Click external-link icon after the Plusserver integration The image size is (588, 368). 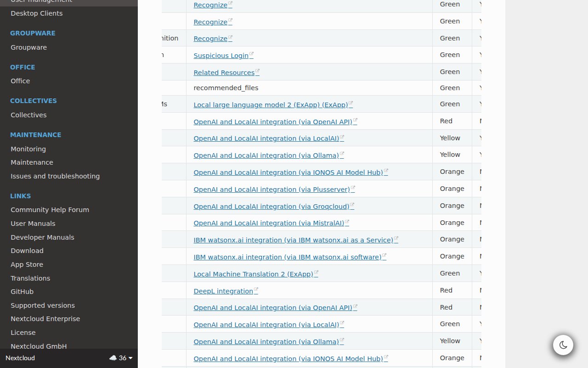[352, 189]
